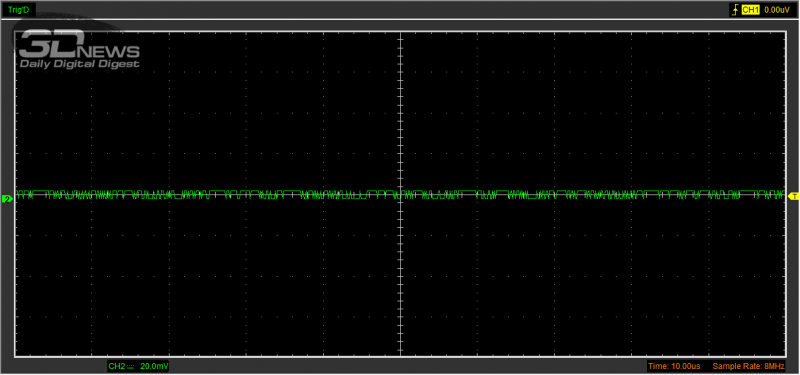Click the top trigger status bar

click(400, 10)
